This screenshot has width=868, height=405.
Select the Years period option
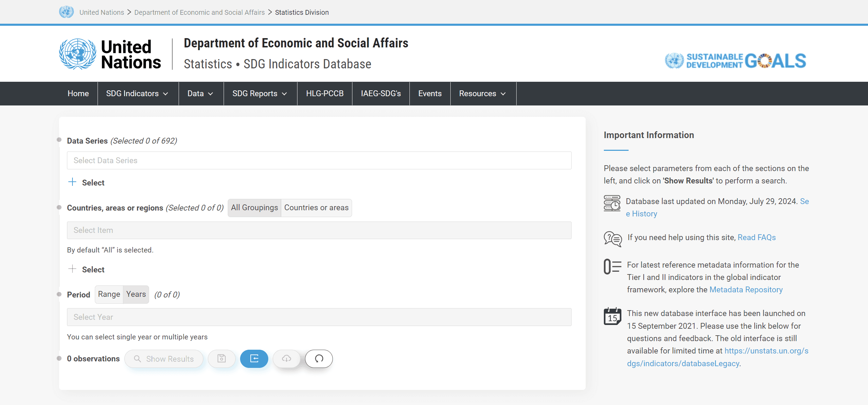click(136, 294)
